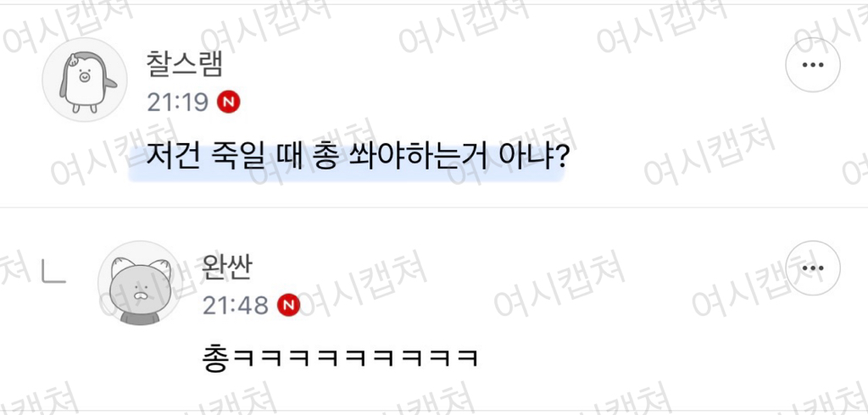Click the 21:48 timestamp
This screenshot has height=415, width=868.
click(236, 306)
